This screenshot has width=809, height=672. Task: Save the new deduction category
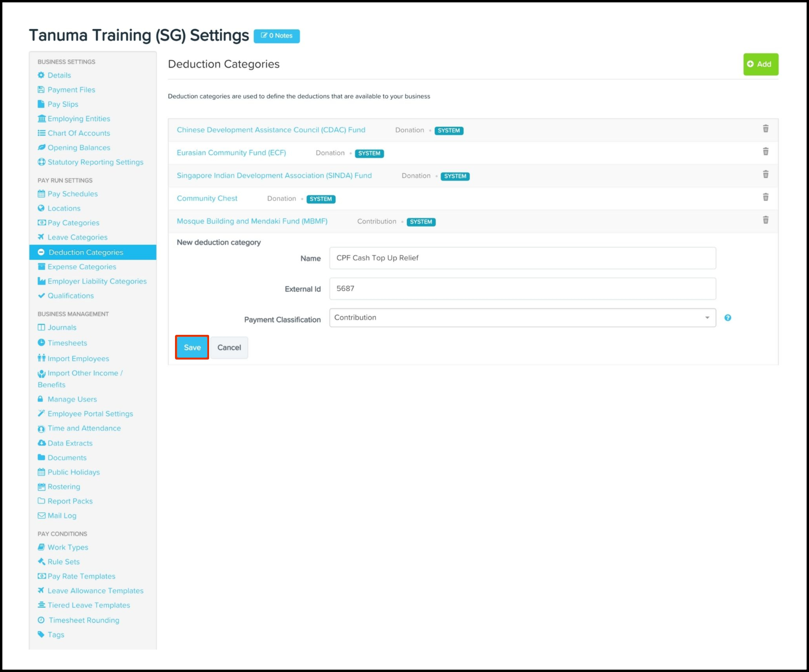pos(192,347)
